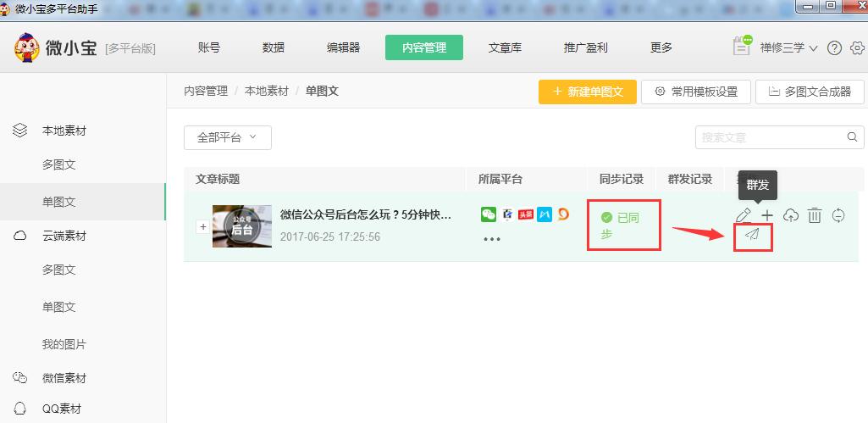Image resolution: width=868 pixels, height=423 pixels.
Task: Open settings gear icon in top bar
Action: tap(858, 48)
